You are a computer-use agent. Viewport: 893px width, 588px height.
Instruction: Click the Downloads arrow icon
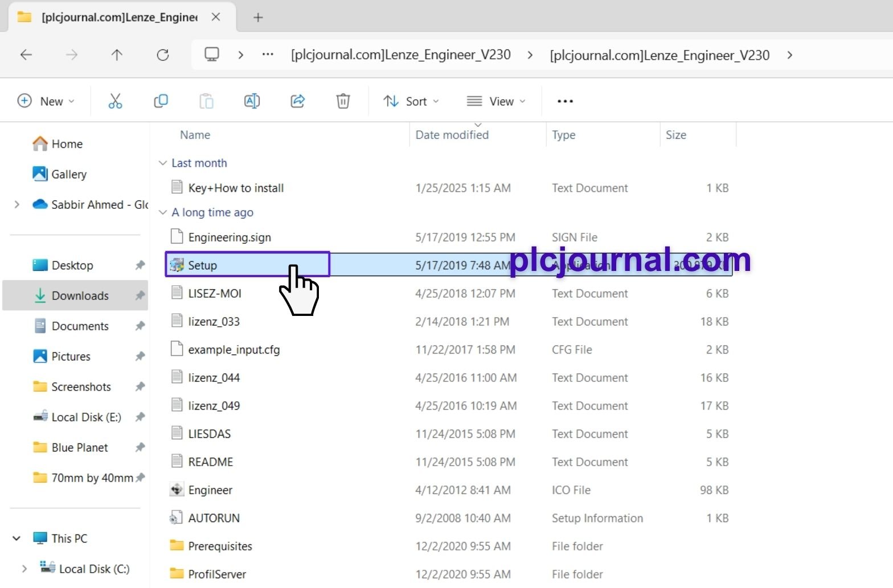click(x=40, y=295)
